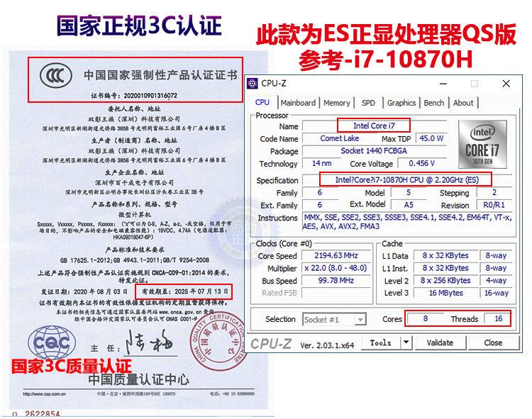Image resolution: width=532 pixels, height=419 pixels.
Task: Switch to the Memory tab
Action: tap(336, 103)
